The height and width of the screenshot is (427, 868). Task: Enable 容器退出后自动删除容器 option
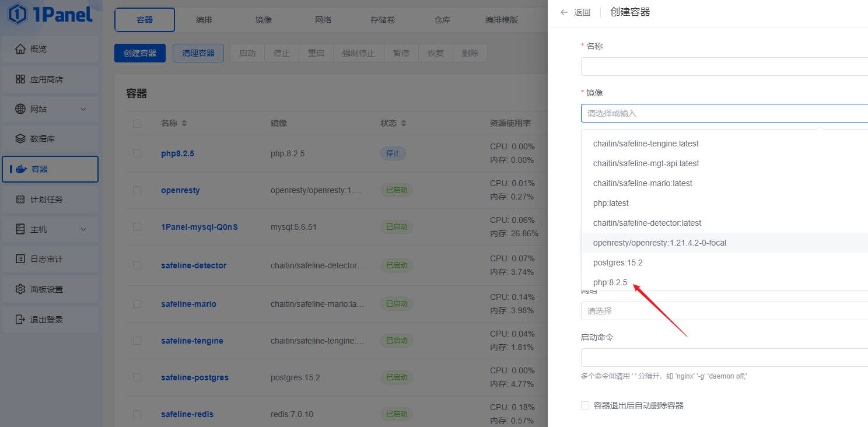(x=585, y=405)
